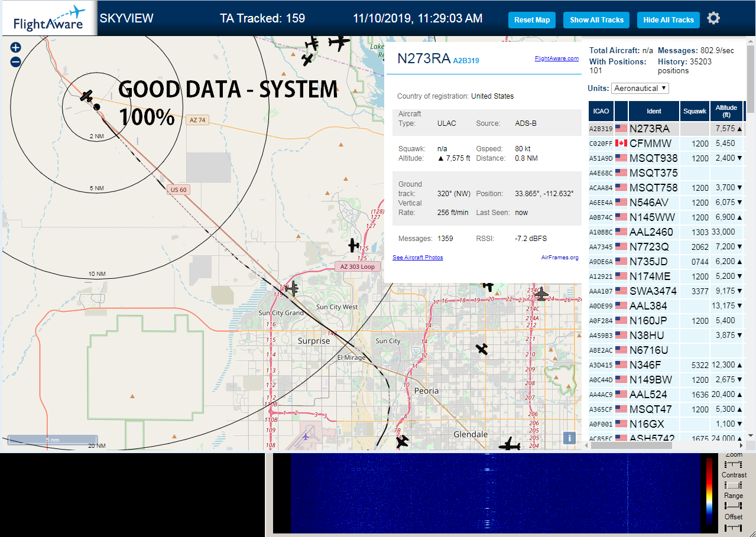Select the MSQT758 aircraft row
The height and width of the screenshot is (537, 756).
point(666,188)
